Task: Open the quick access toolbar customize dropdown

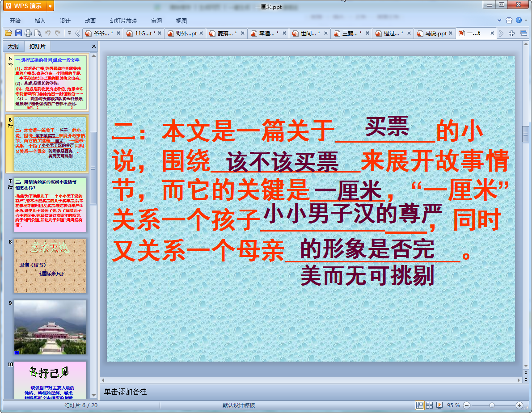Action: (x=69, y=33)
